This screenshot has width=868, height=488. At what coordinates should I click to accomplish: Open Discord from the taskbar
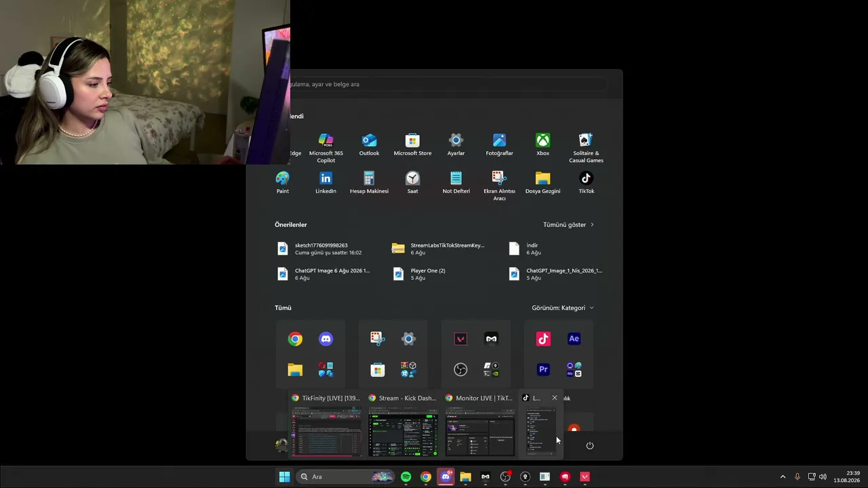point(446,477)
